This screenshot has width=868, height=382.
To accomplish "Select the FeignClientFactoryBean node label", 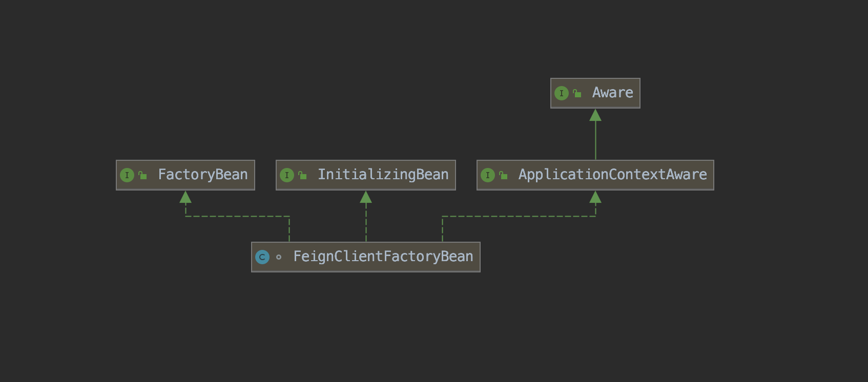I will coord(383,257).
